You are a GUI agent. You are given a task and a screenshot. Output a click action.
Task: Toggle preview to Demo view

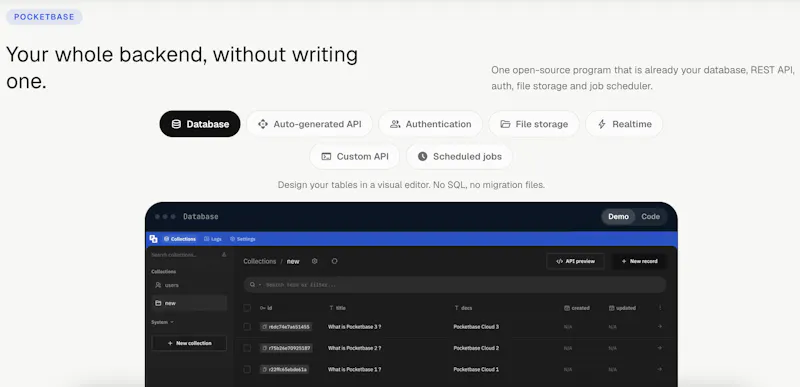pyautogui.click(x=618, y=217)
